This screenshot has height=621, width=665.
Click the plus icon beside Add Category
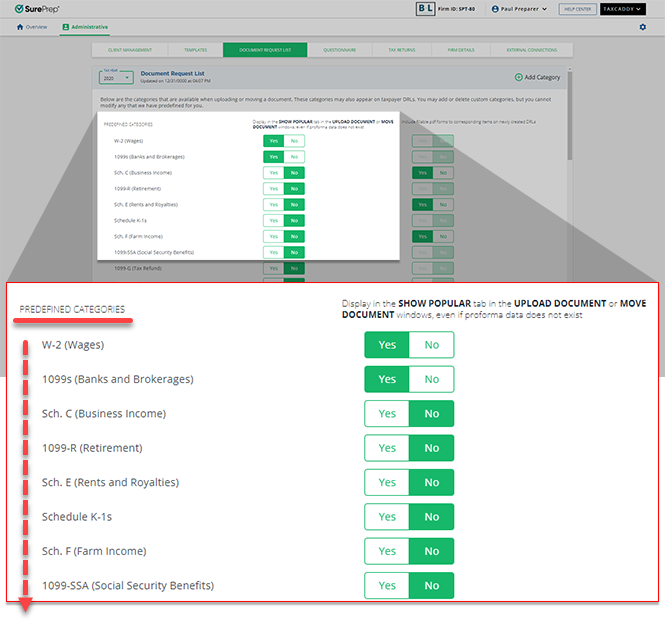518,77
